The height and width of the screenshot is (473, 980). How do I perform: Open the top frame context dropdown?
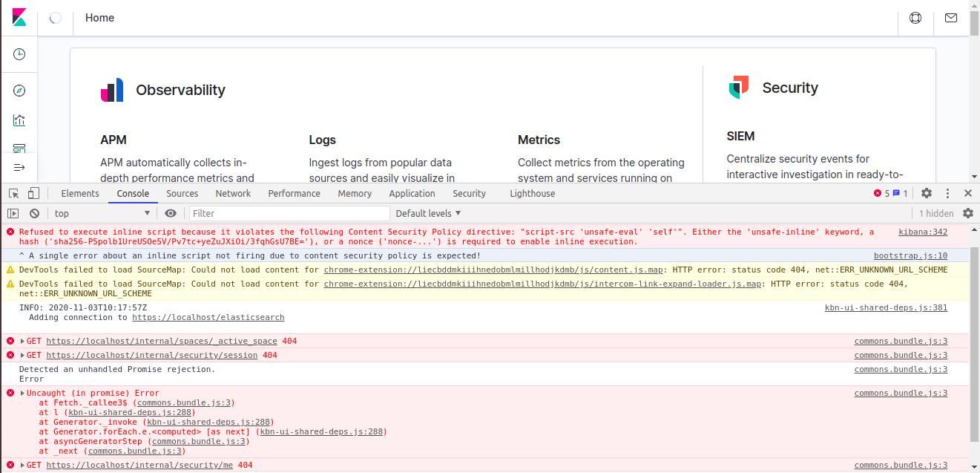point(100,213)
